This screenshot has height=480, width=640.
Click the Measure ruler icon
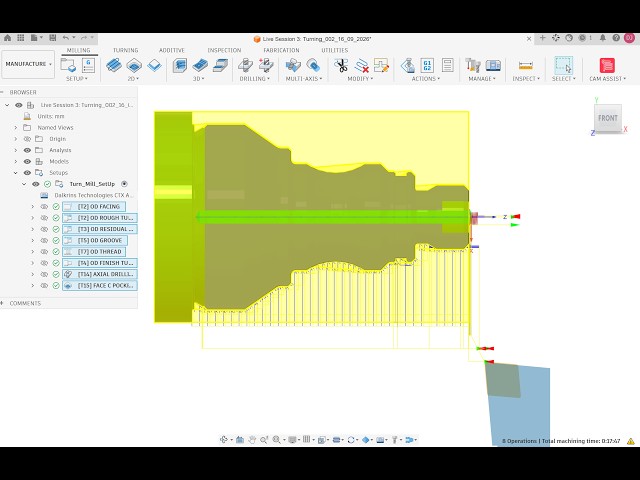[x=526, y=65]
